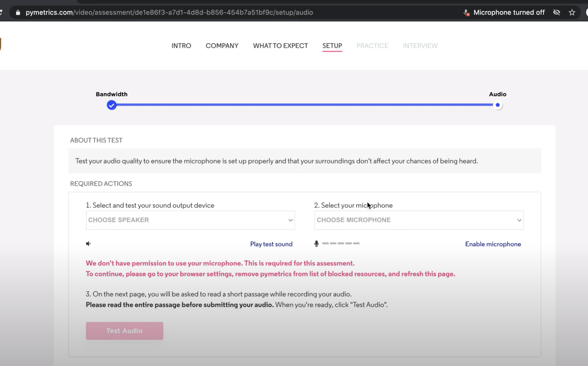The height and width of the screenshot is (366, 588).
Task: Click the lock icon in address bar
Action: [18, 13]
